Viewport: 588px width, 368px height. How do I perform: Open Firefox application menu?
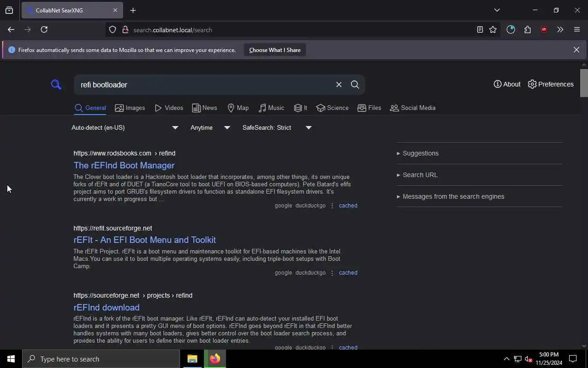coord(577,29)
